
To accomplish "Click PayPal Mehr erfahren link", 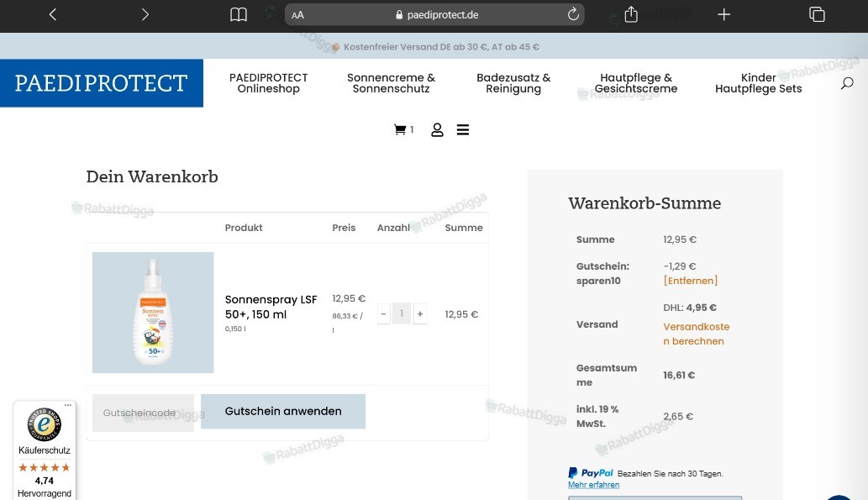I will [593, 485].
